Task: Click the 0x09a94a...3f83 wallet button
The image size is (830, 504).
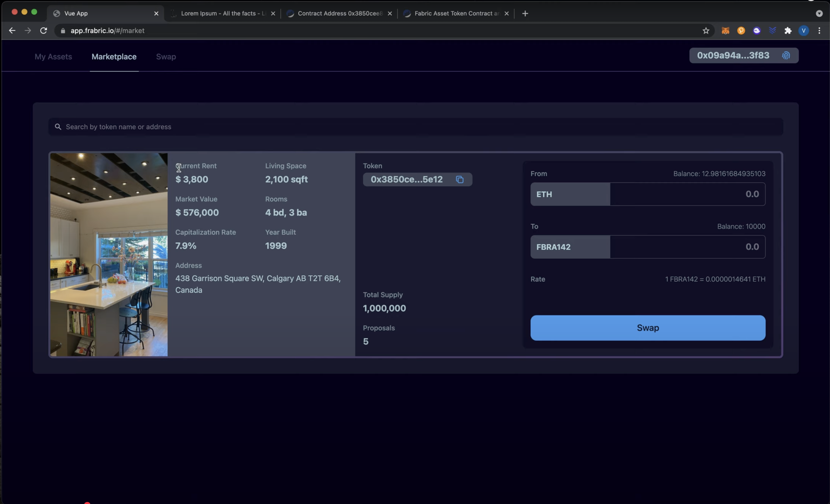Action: click(733, 56)
